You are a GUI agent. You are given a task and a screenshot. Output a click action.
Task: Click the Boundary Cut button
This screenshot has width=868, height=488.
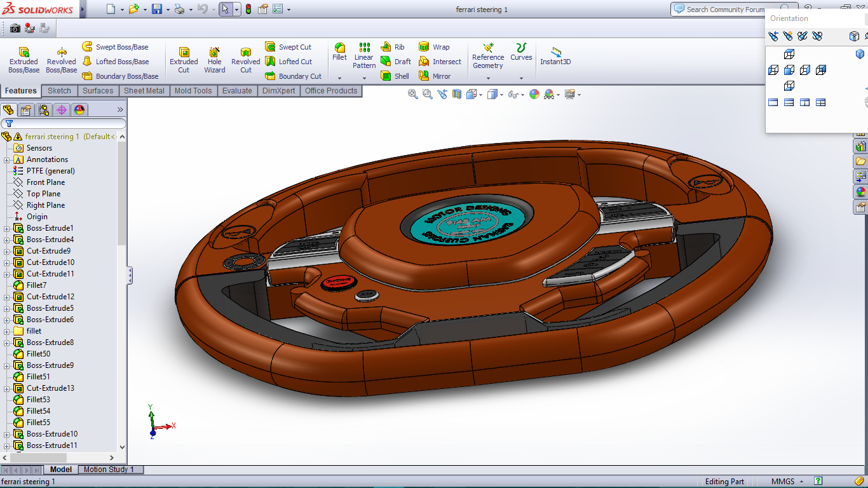294,76
